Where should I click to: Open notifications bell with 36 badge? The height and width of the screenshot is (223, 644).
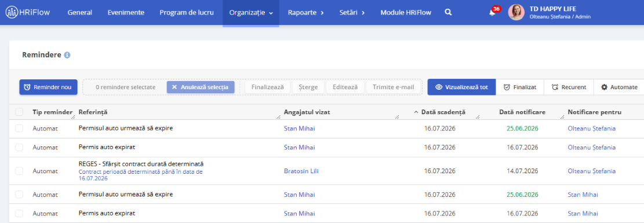(x=492, y=12)
